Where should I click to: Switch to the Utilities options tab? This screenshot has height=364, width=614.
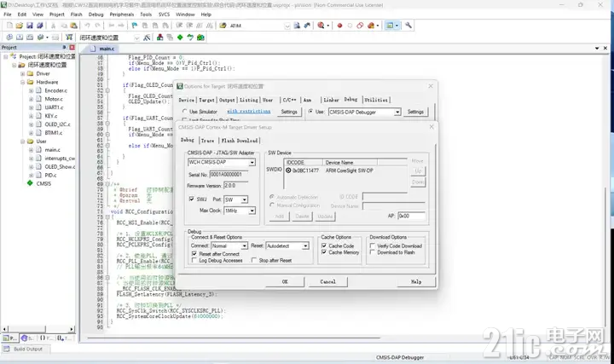376,100
